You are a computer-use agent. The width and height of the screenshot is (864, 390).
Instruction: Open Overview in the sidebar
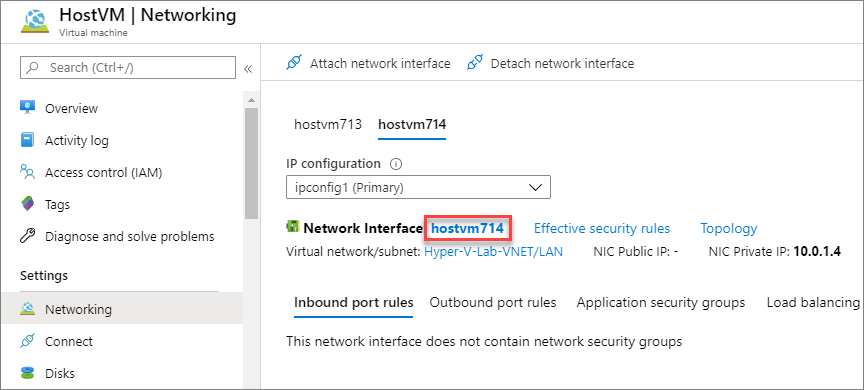tap(72, 109)
